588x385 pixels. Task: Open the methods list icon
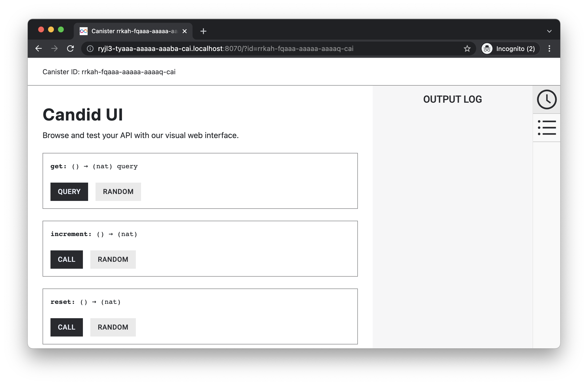(546, 128)
